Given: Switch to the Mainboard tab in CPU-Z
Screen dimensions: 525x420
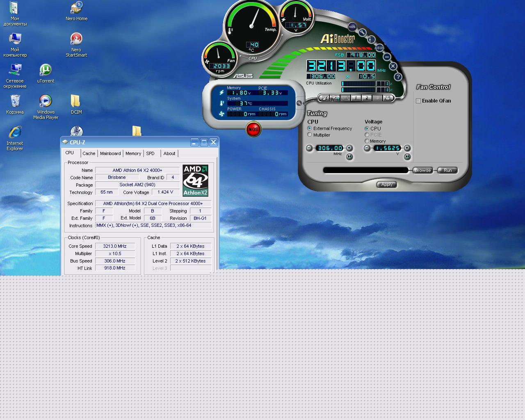Looking at the screenshot, I should (x=110, y=153).
